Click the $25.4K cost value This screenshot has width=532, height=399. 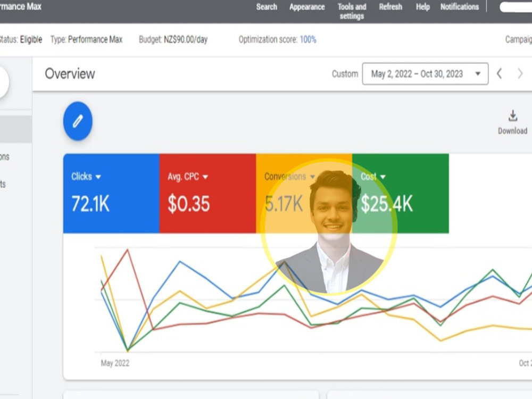(x=387, y=204)
